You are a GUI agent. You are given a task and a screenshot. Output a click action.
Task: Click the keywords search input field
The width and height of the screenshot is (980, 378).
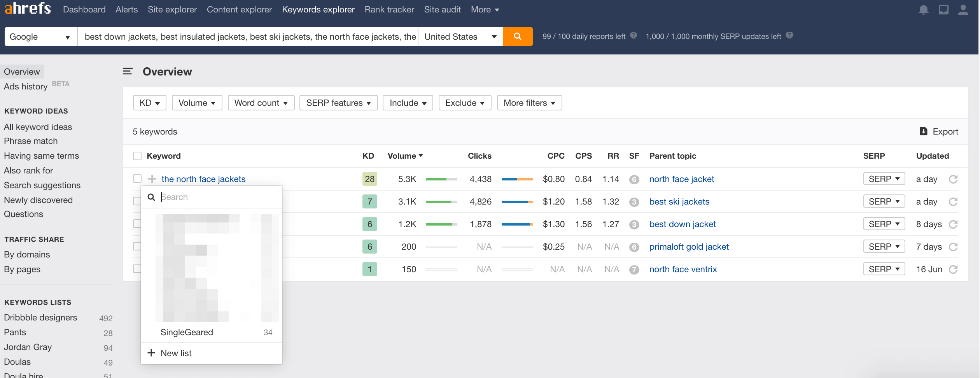point(248,37)
